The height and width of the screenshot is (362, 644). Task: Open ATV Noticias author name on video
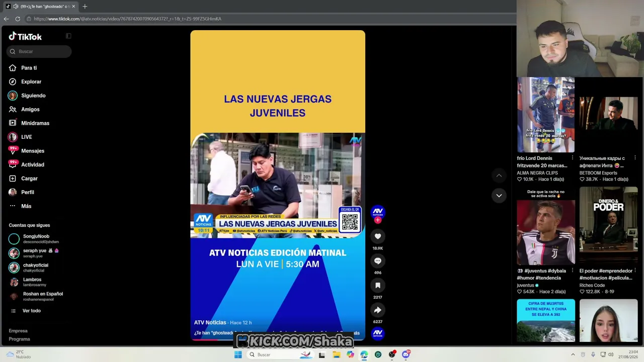(210, 322)
